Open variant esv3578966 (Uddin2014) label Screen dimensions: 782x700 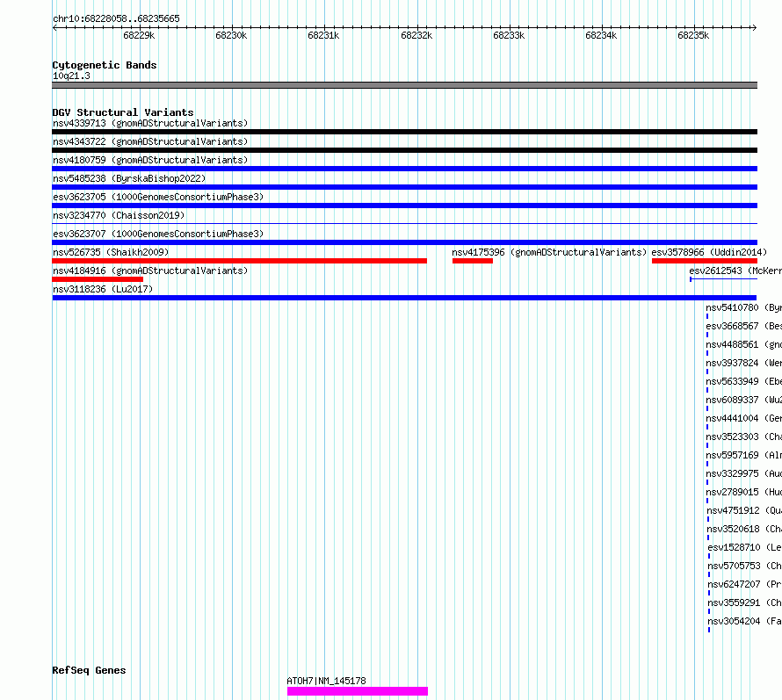pos(709,252)
